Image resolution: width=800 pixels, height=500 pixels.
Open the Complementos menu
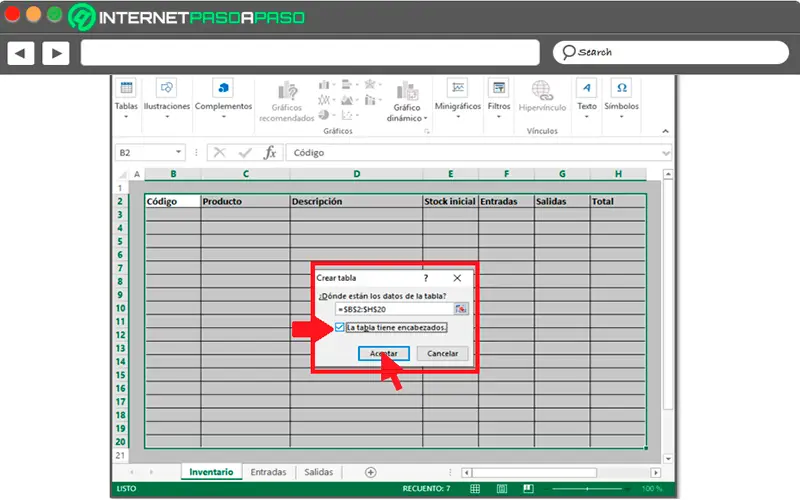[223, 99]
